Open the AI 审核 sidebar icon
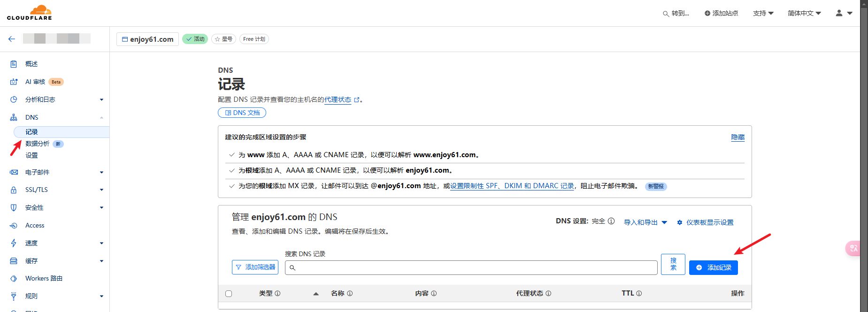 [x=14, y=82]
